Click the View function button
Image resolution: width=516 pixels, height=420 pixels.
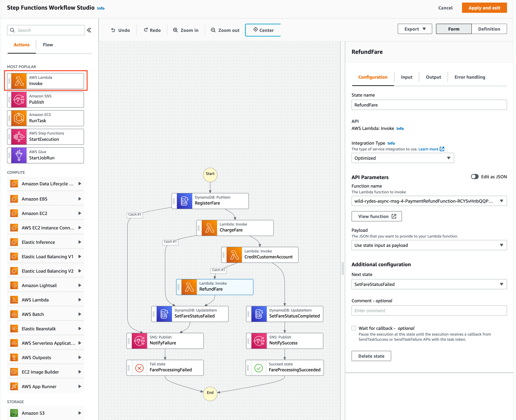point(377,216)
